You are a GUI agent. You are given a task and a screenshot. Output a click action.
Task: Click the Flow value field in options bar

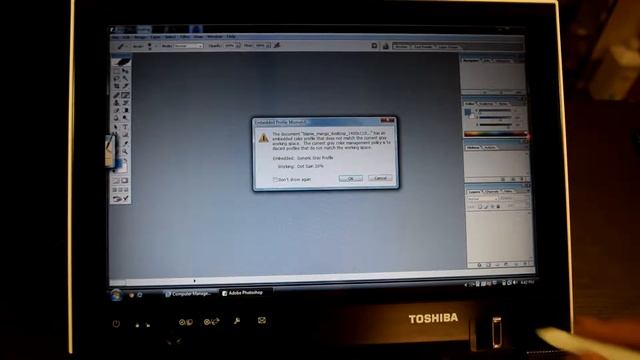click(260, 46)
